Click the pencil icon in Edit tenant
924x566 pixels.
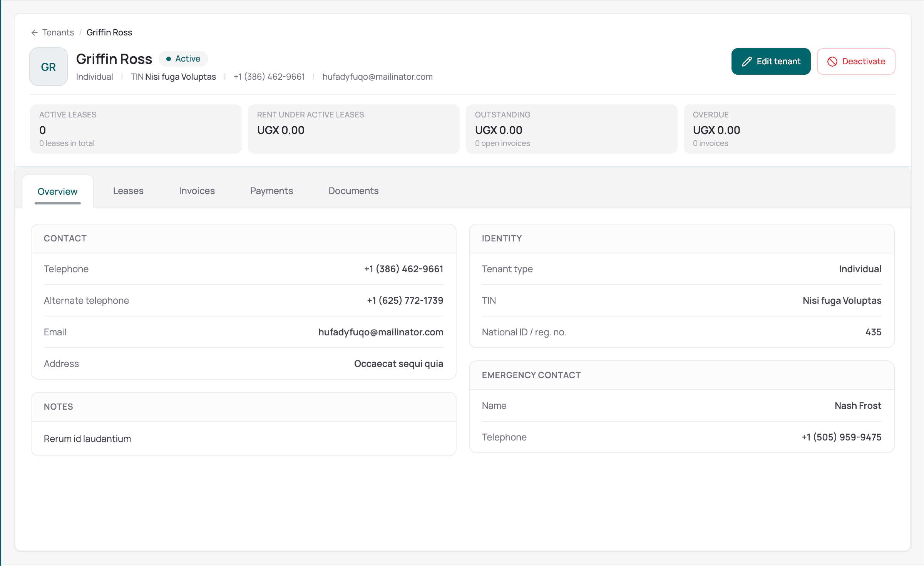click(747, 62)
